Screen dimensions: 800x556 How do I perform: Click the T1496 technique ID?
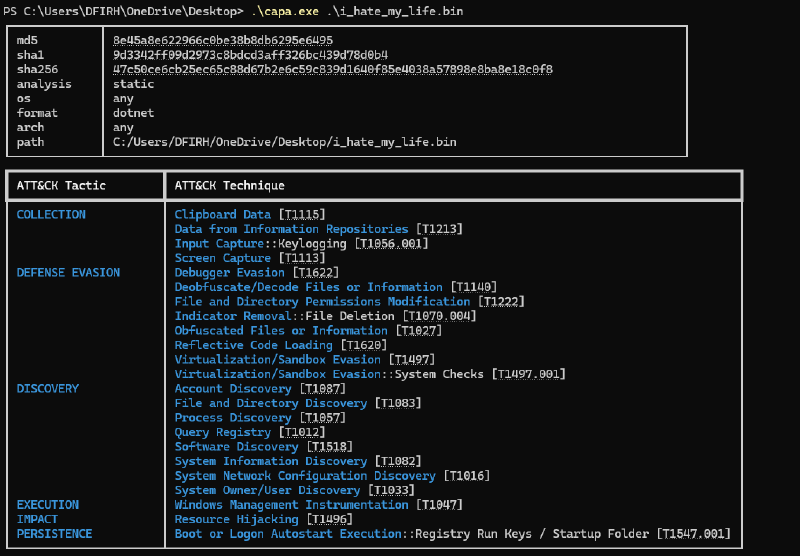click(330, 519)
